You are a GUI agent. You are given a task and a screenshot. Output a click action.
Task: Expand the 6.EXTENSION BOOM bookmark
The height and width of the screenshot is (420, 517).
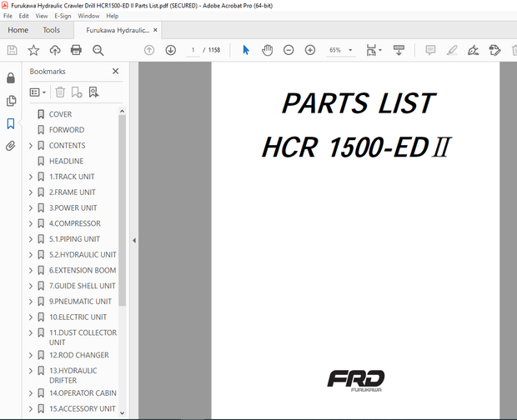point(31,271)
